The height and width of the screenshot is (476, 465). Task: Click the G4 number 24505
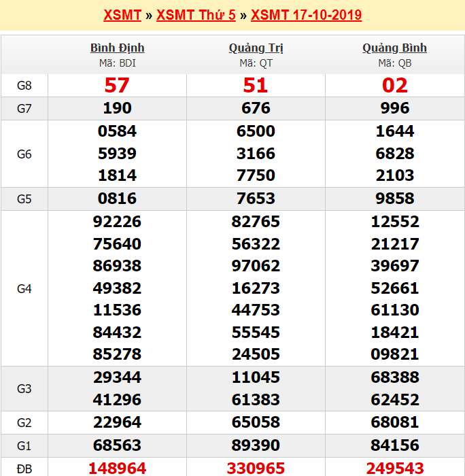256,354
